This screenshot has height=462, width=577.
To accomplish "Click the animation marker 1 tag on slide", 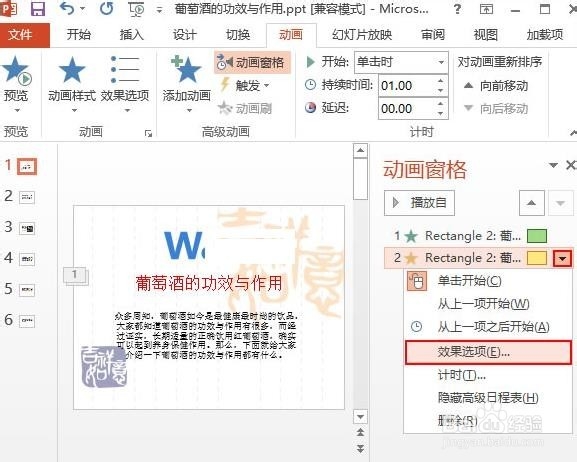I will (x=75, y=275).
